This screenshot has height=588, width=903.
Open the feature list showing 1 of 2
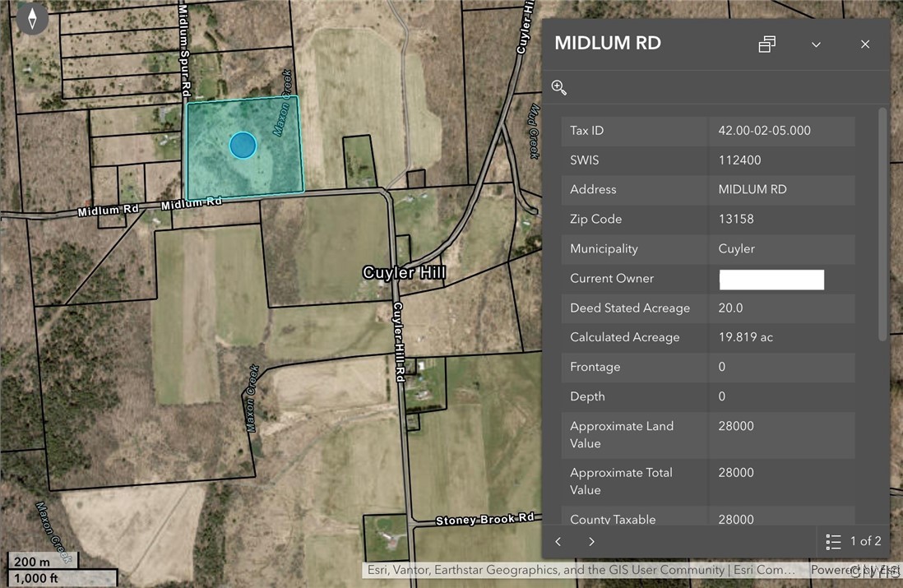tap(853, 541)
